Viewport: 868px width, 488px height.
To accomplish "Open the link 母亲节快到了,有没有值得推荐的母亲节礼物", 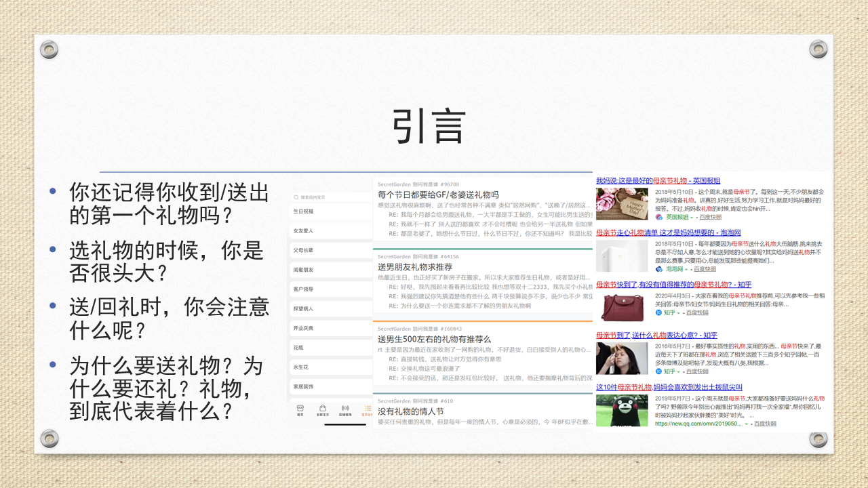I will coord(673,285).
